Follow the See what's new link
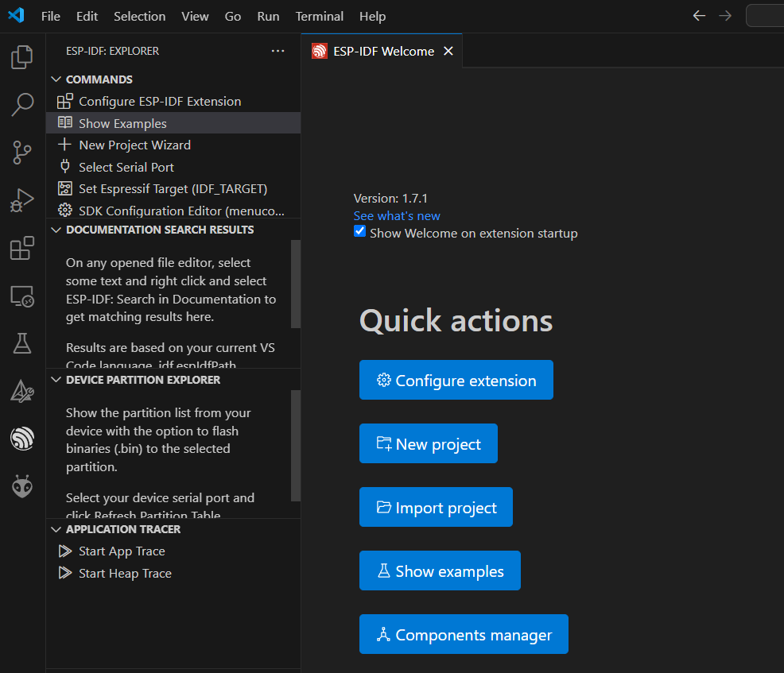The width and height of the screenshot is (784, 673). [x=397, y=216]
